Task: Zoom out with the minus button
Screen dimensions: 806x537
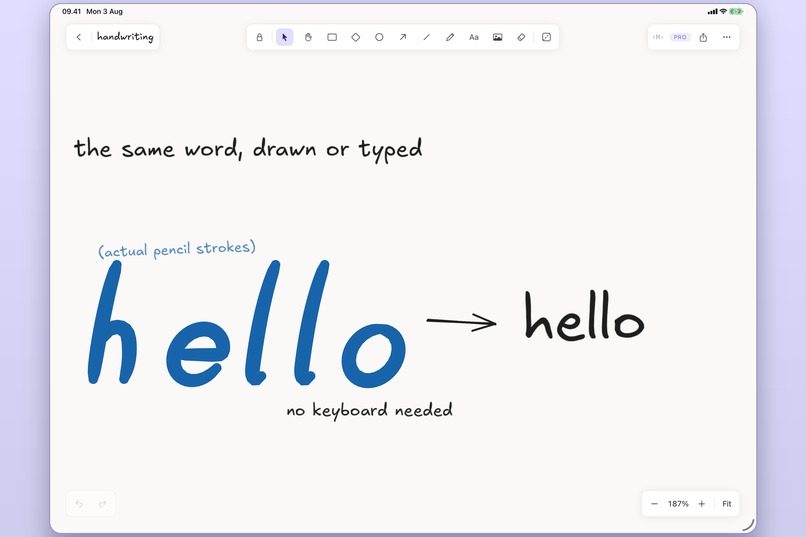Action: click(x=654, y=504)
